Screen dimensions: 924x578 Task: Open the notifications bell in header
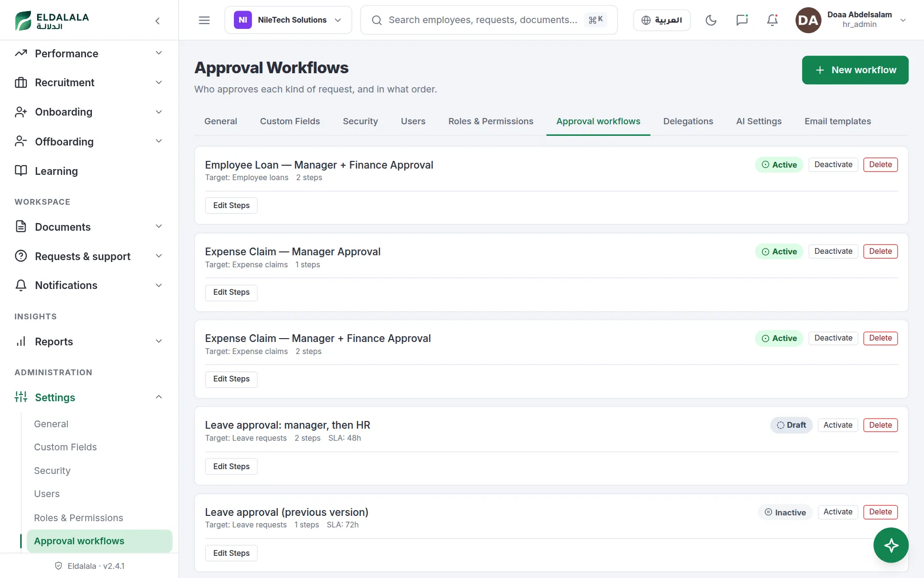tap(772, 20)
